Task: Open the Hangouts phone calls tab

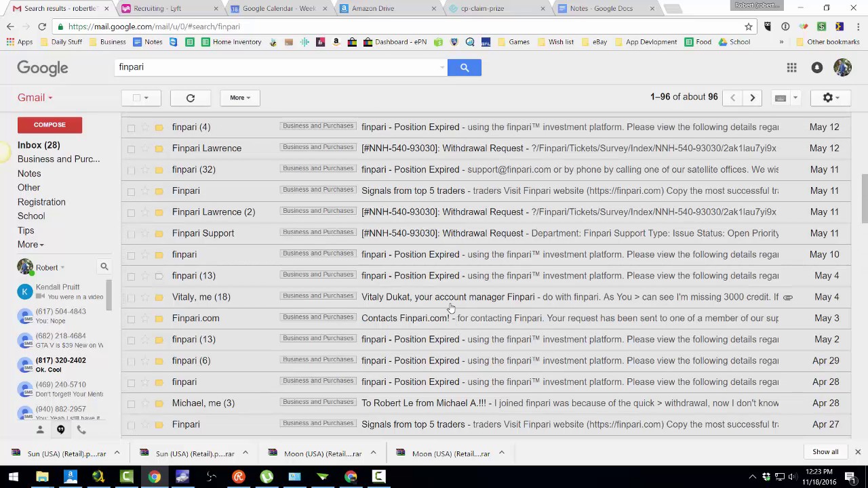Action: (81, 430)
